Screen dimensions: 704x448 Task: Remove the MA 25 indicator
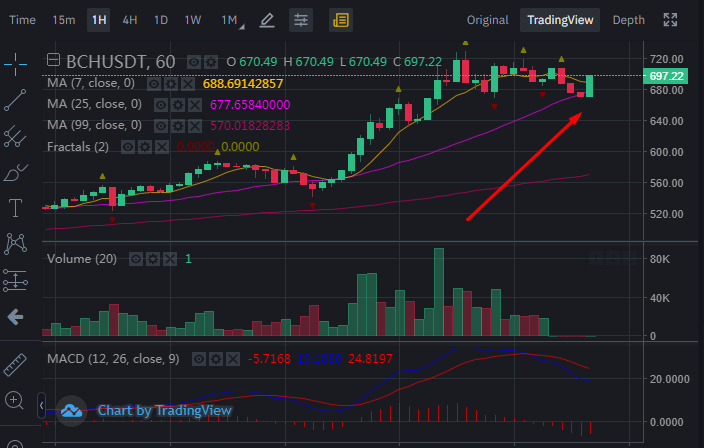click(195, 105)
